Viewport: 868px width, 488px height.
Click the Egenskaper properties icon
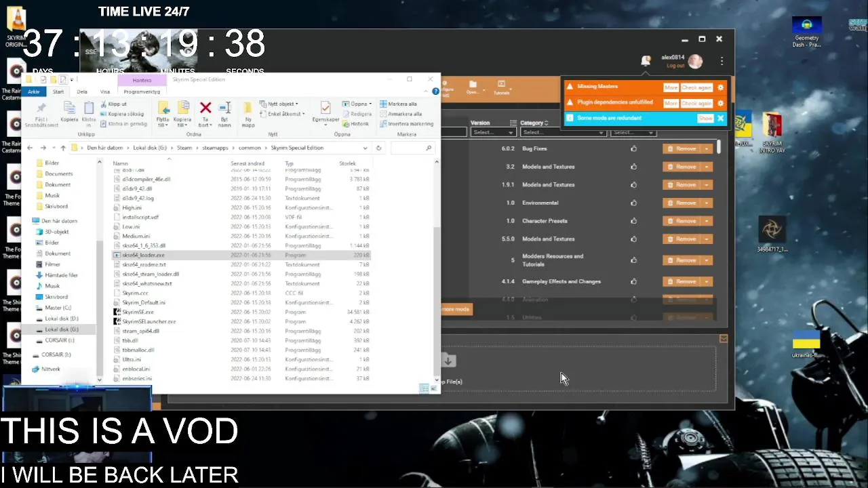[x=325, y=108]
